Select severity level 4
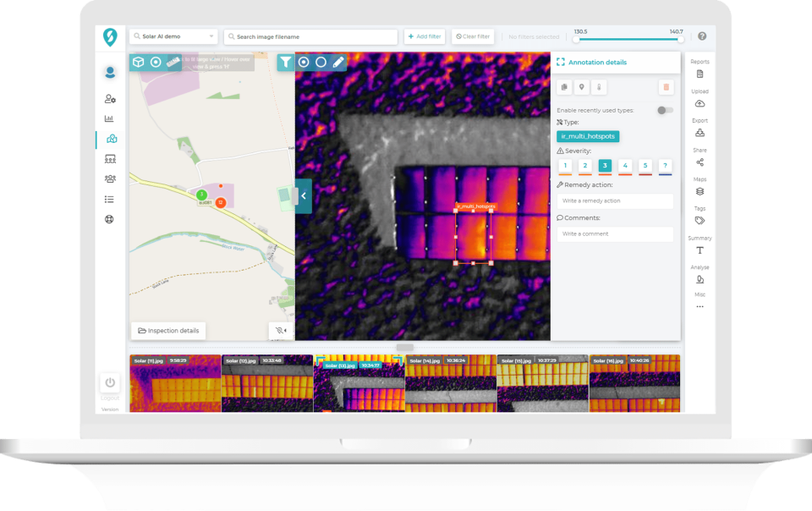The image size is (812, 511). (625, 166)
